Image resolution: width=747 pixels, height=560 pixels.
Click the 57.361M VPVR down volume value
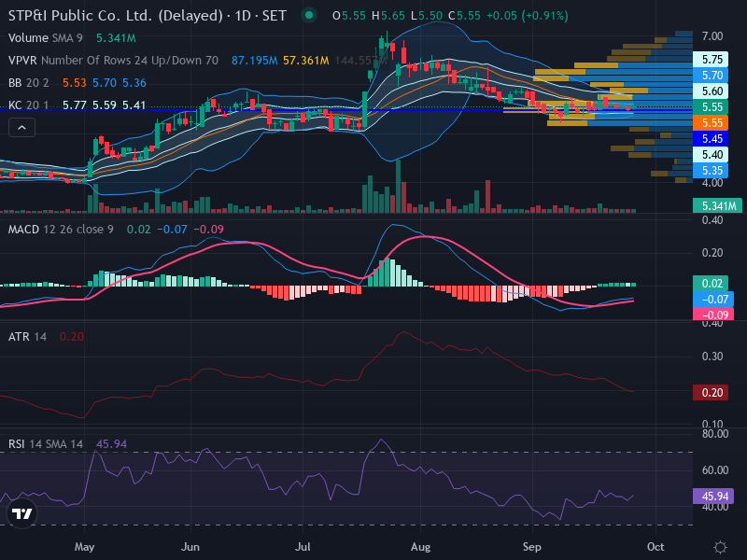[x=306, y=61]
